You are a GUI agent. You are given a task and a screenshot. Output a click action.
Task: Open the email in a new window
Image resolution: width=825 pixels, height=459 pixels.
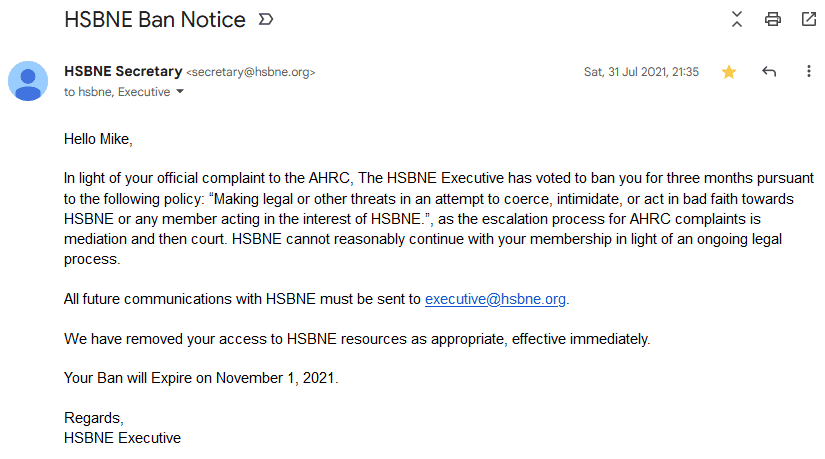[x=808, y=19]
